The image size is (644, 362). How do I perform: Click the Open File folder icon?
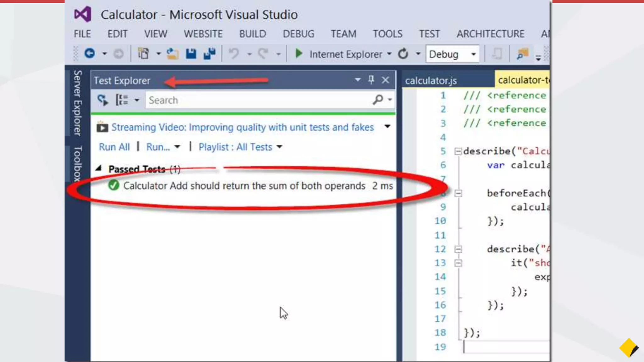coord(172,54)
